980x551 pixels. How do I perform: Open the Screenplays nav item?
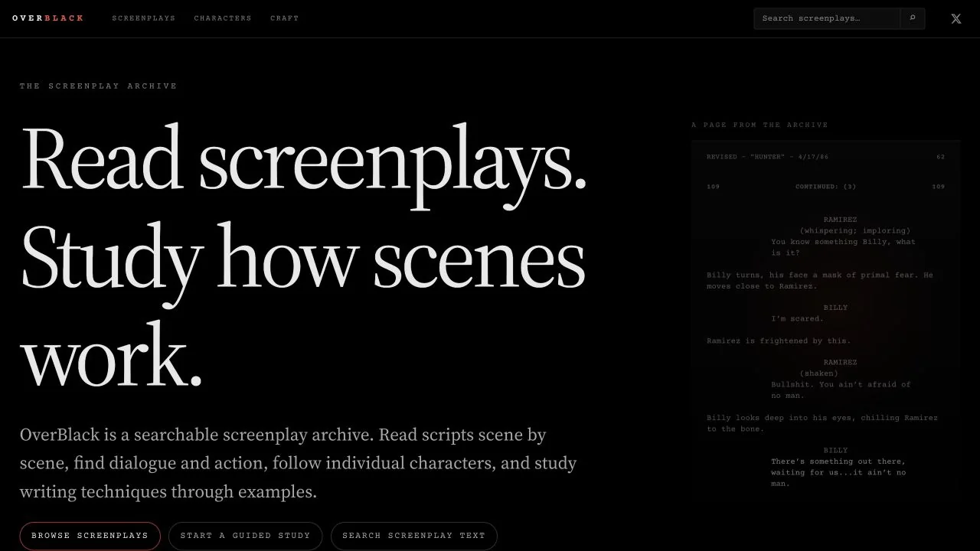coord(143,18)
